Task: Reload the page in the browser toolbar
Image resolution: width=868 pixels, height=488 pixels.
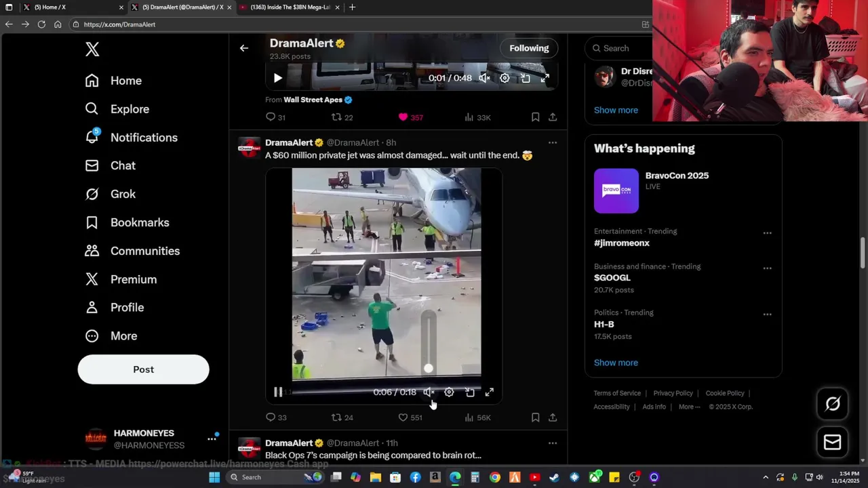Action: coord(41,24)
